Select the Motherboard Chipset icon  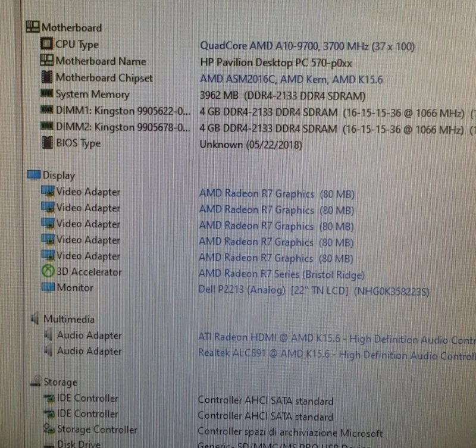(x=47, y=77)
